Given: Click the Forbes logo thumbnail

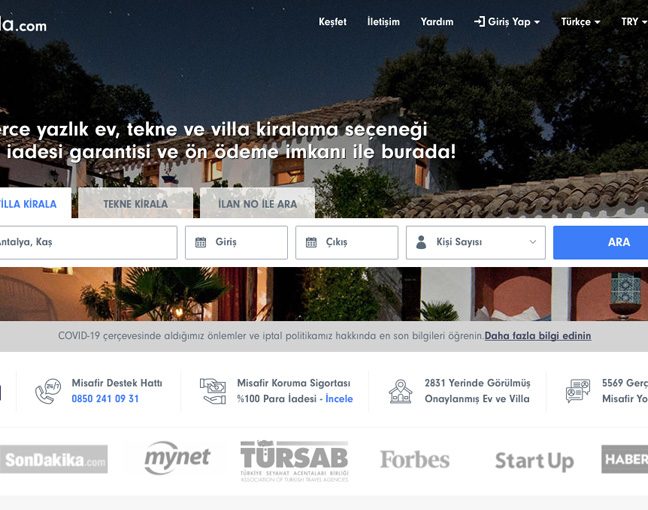Looking at the screenshot, I should (415, 460).
